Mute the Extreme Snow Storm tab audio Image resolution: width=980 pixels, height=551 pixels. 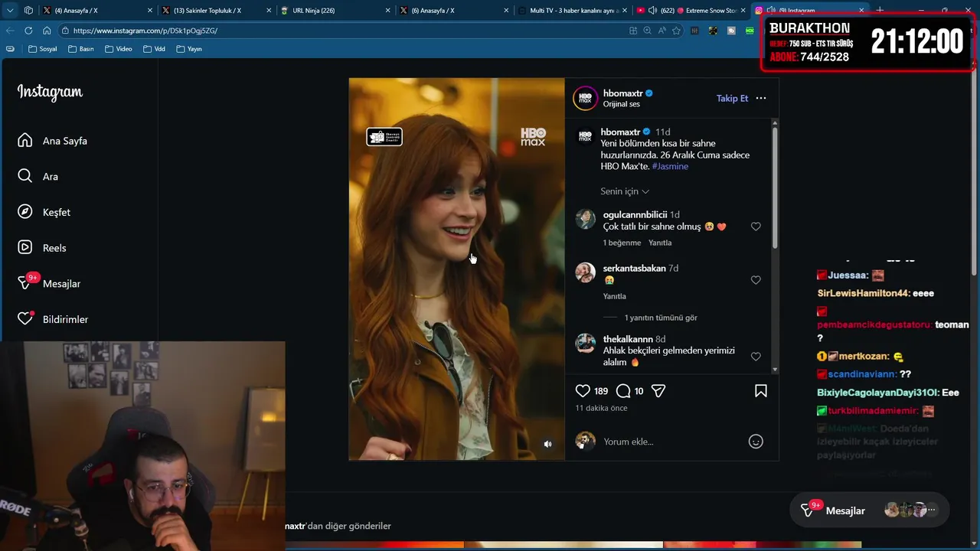click(653, 11)
